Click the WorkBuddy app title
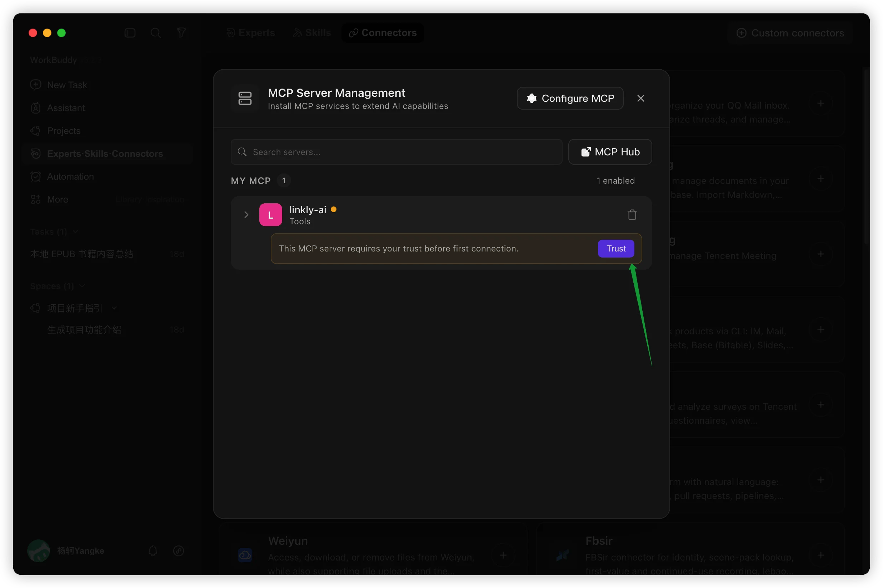Screen dimensions: 883x588 54,60
